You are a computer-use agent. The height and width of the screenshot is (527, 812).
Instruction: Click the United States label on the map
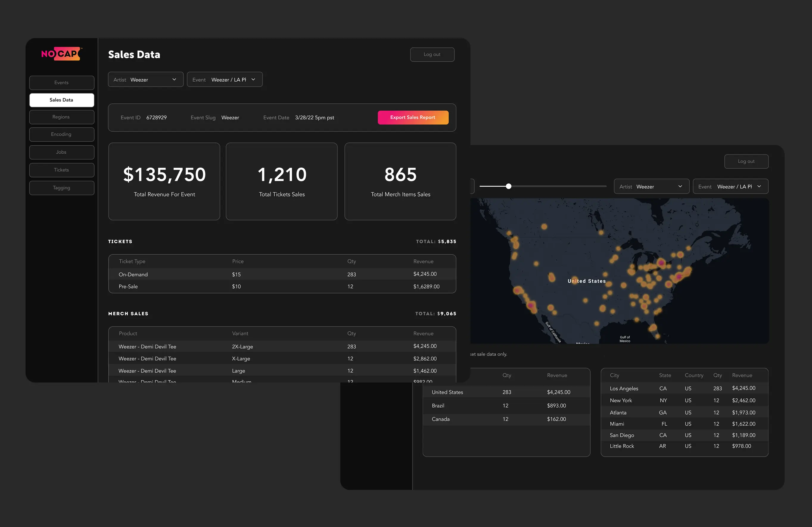click(587, 281)
